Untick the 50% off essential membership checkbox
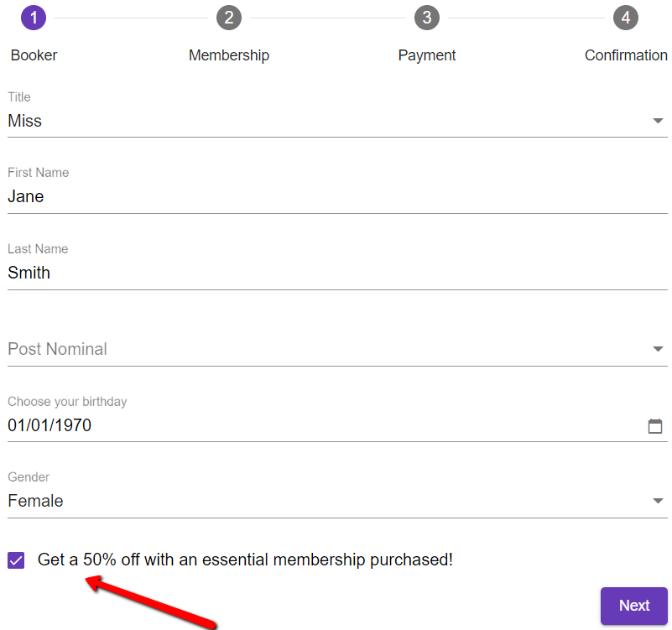Screen dimensions: 672x630 (16, 560)
